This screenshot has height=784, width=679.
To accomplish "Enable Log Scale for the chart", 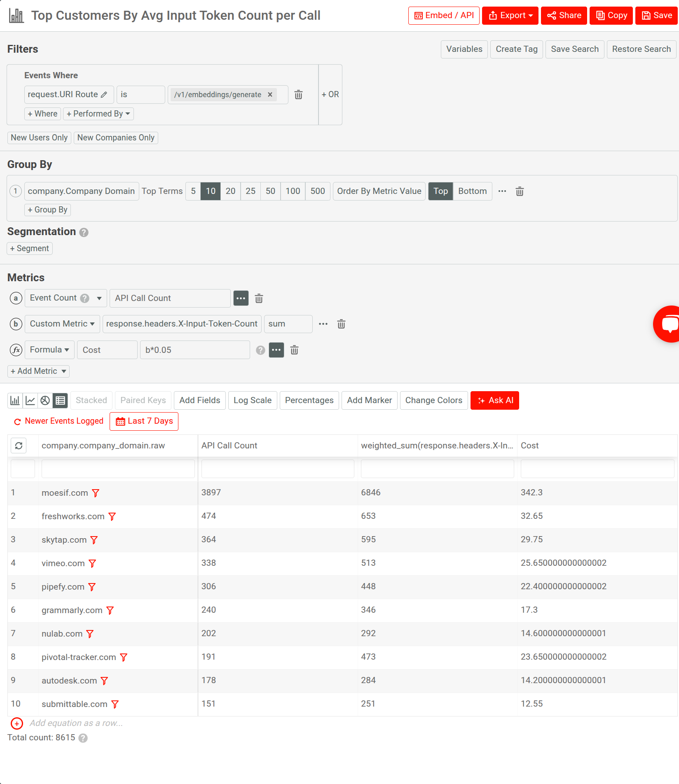I will pos(253,400).
